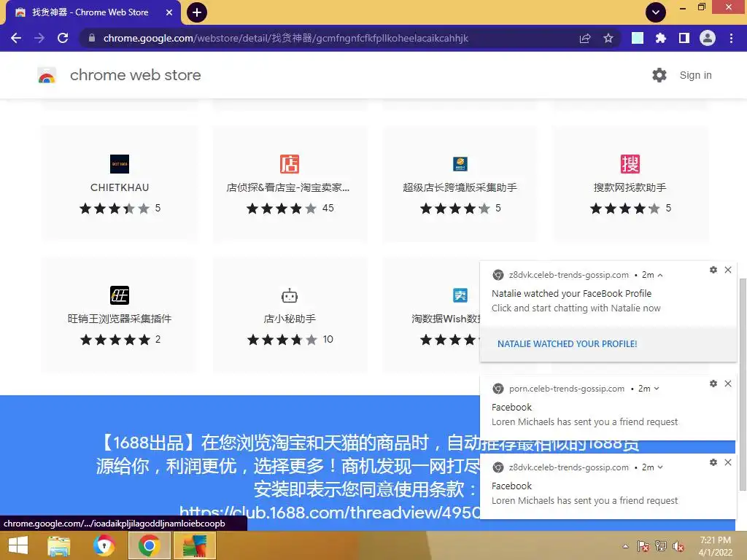Close the Natalie watched profile notification
The image size is (747, 560).
tap(728, 270)
